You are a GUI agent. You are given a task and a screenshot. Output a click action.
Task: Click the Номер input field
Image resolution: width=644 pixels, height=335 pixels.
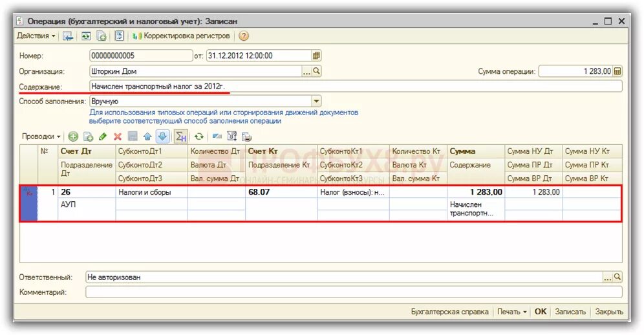coord(141,56)
